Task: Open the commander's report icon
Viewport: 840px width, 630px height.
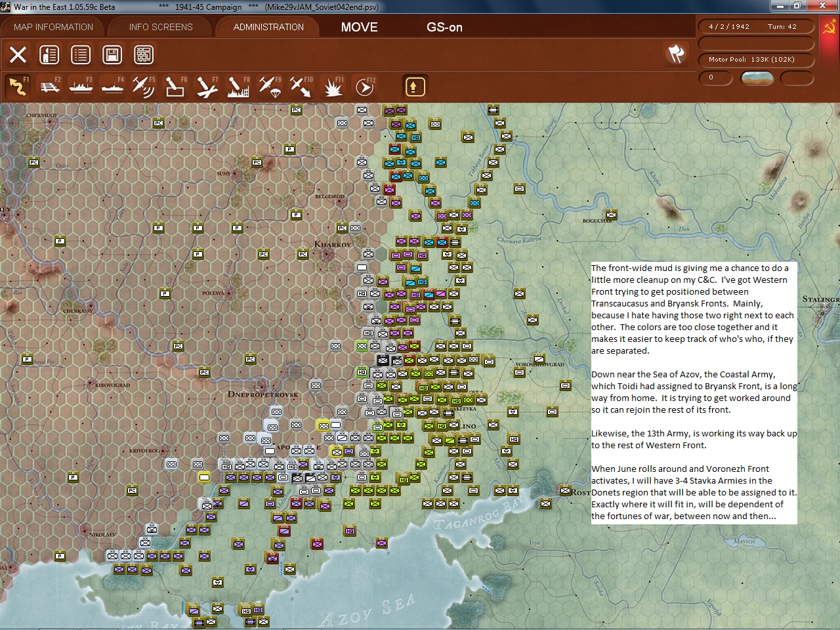Action: (x=49, y=54)
